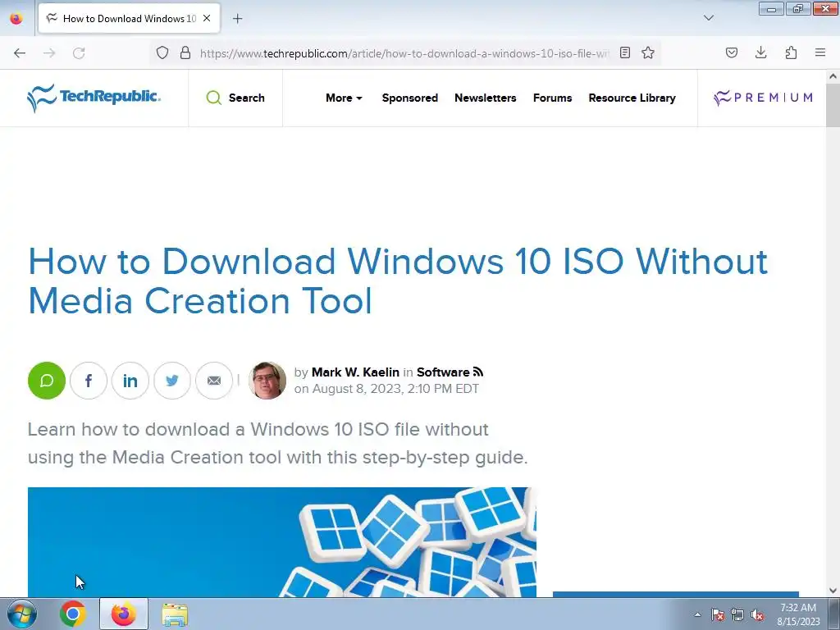Viewport: 840px width, 630px height.
Task: Click the green comments bubble icon
Action: (x=47, y=381)
